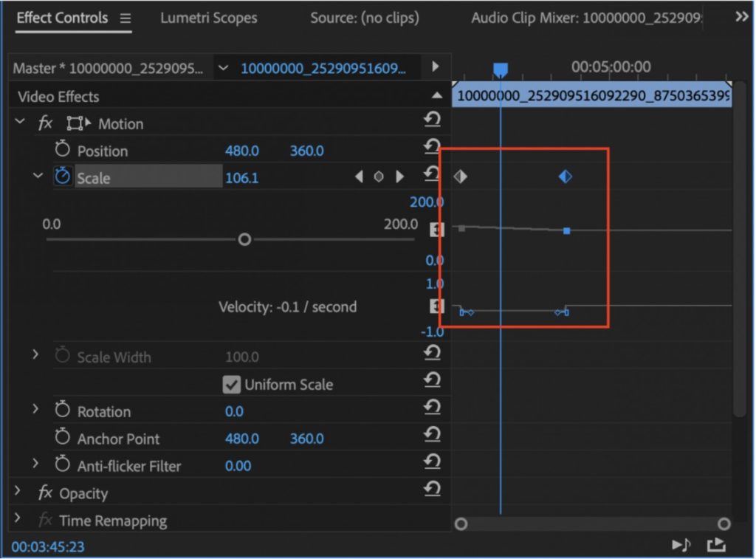Screen dimensions: 756x559
Task: Click the export frame icon at bottom right
Action: point(715,544)
